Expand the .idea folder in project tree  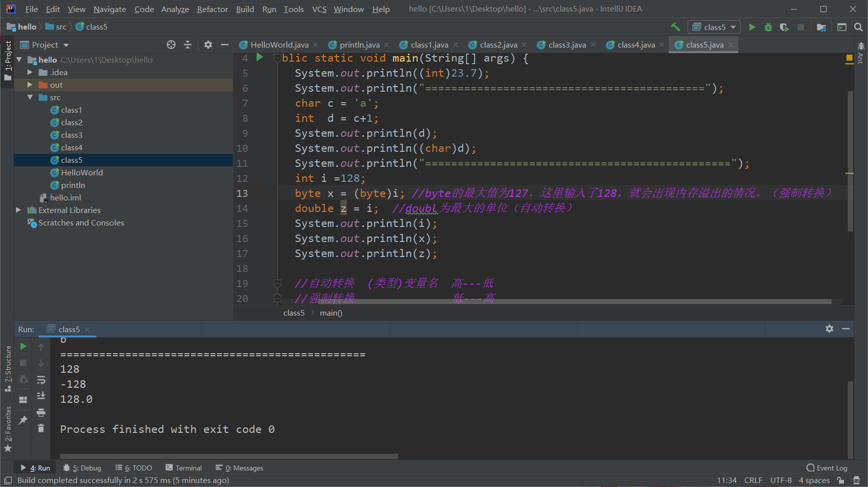[x=30, y=72]
